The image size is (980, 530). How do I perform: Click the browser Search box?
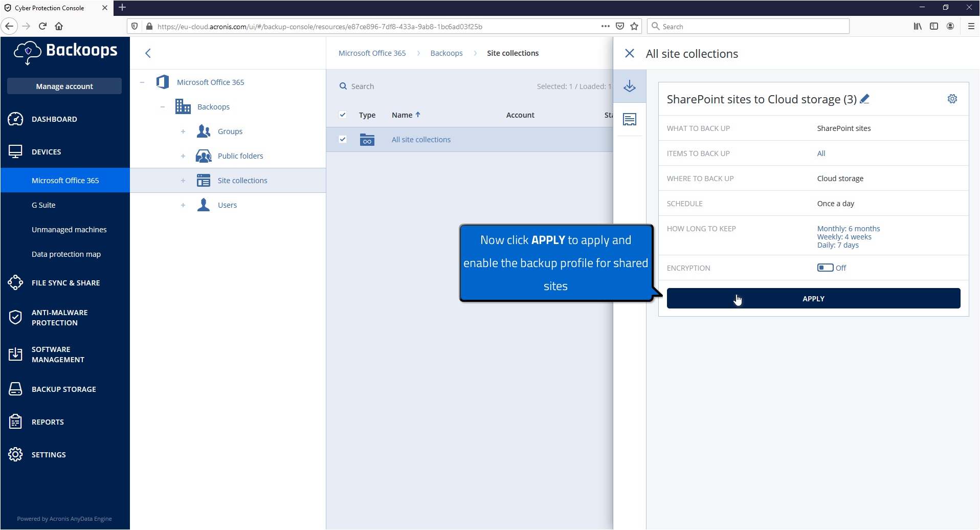point(748,26)
